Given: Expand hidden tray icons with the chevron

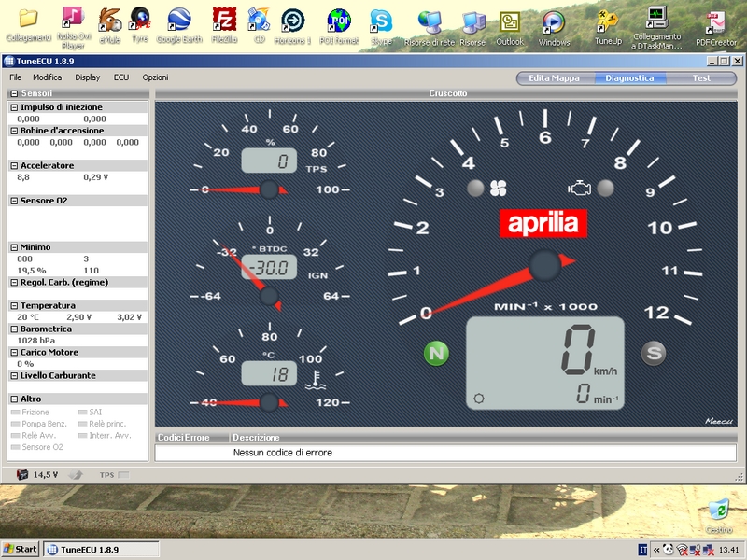Looking at the screenshot, I should (x=656, y=550).
